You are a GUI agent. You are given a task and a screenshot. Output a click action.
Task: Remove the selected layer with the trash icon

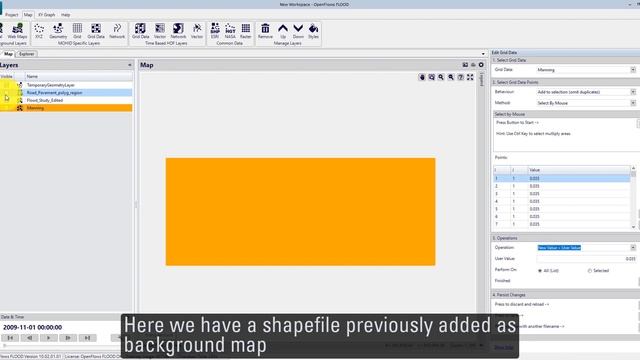pos(265,31)
